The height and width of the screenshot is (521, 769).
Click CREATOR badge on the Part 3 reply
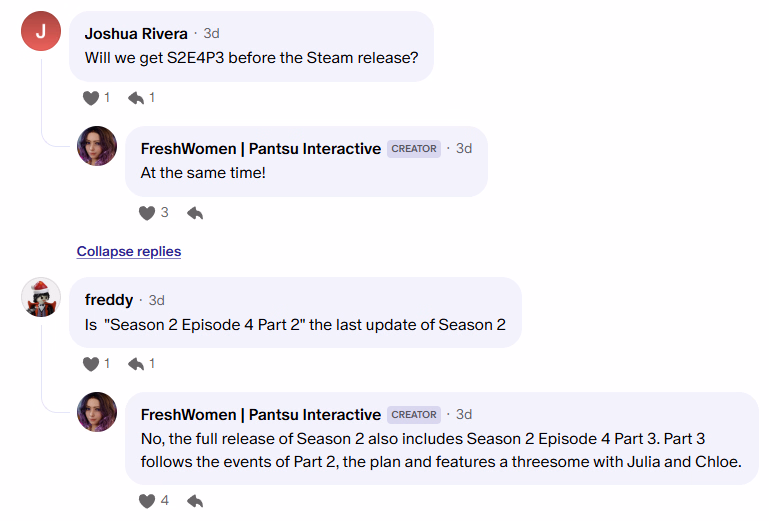[414, 415]
